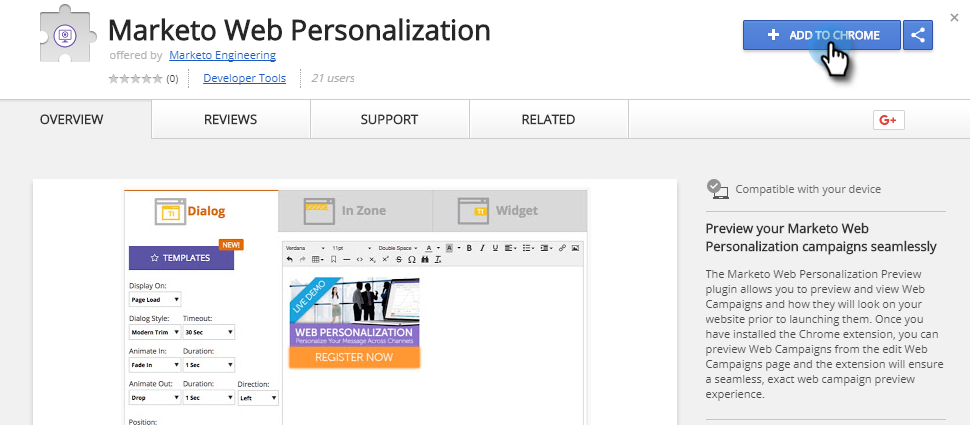The image size is (970, 425).
Task: Click the highlighted background color A icon
Action: coord(449,248)
